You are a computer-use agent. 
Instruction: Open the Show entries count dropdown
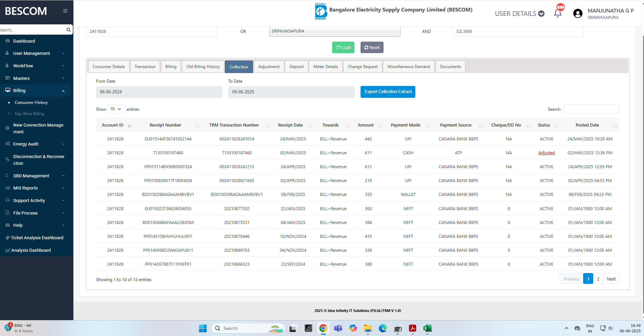pyautogui.click(x=116, y=109)
